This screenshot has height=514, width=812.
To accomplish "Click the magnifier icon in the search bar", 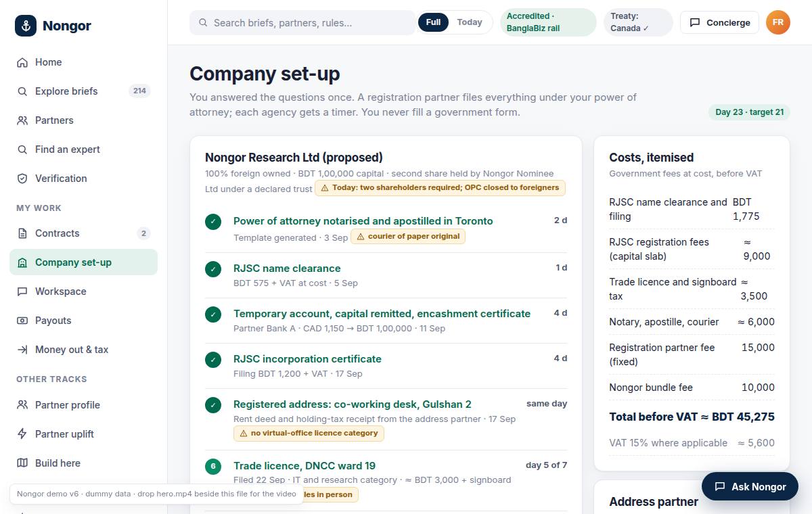I will pos(203,22).
